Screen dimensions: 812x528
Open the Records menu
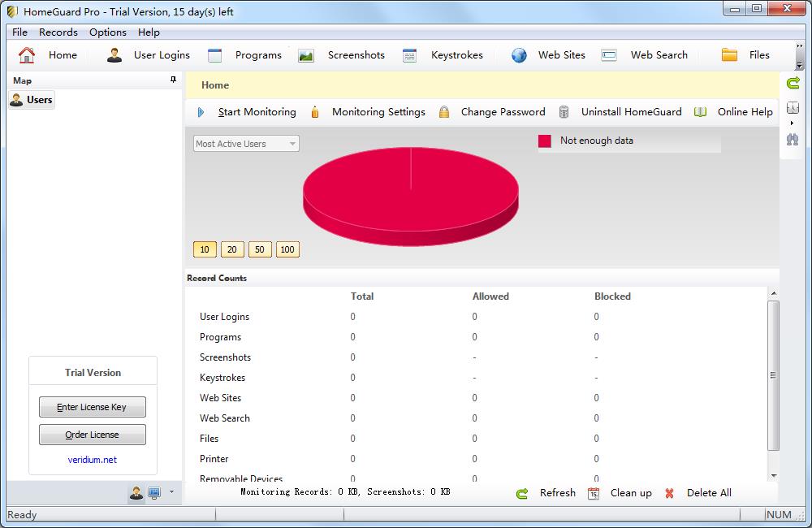pyautogui.click(x=58, y=32)
